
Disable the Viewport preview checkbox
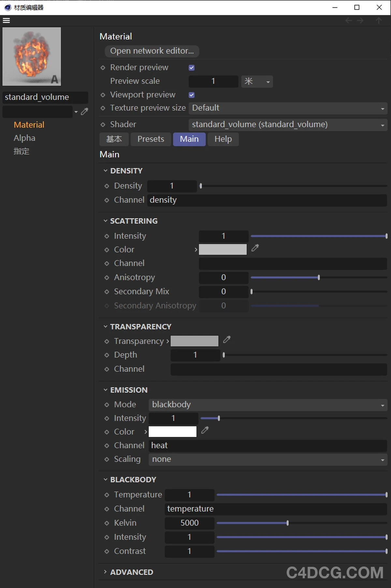click(x=192, y=95)
